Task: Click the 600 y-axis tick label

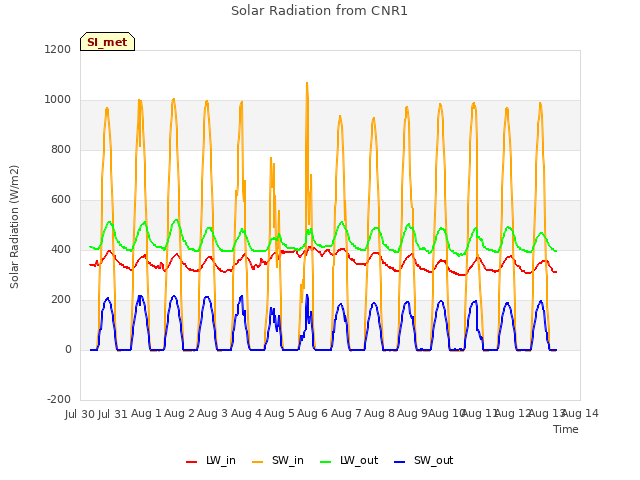Action: pyautogui.click(x=61, y=199)
